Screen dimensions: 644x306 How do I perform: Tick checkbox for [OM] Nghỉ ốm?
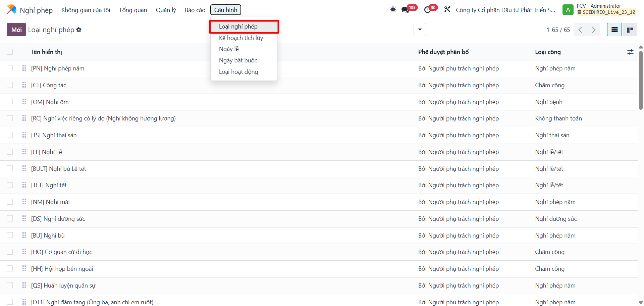tap(10, 102)
